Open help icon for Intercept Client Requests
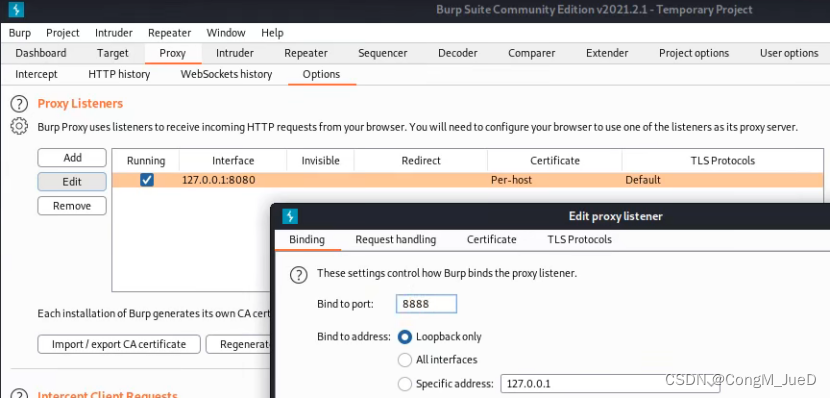 point(19,393)
